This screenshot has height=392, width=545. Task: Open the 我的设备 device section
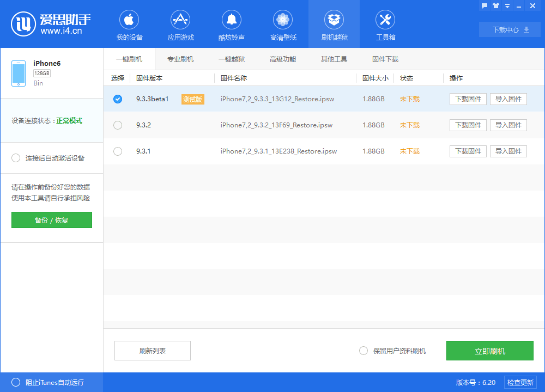pos(129,24)
